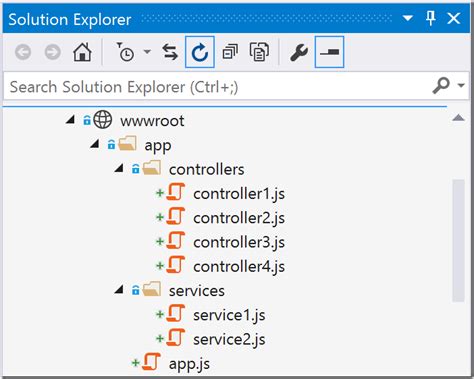The height and width of the screenshot is (379, 474).
Task: Toggle Show All Files
Action: click(x=259, y=52)
